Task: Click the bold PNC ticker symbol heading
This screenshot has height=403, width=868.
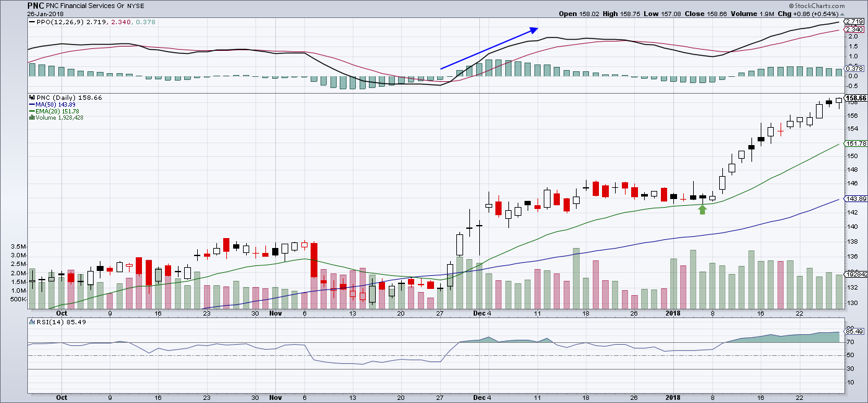Action: coord(35,6)
